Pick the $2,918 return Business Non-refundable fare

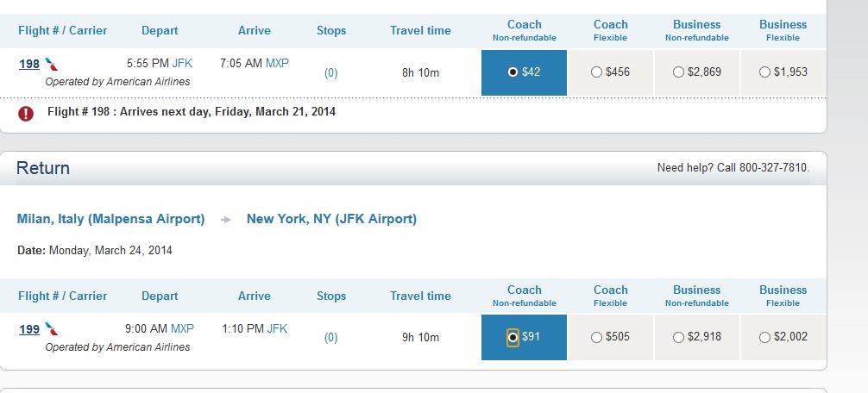[678, 337]
